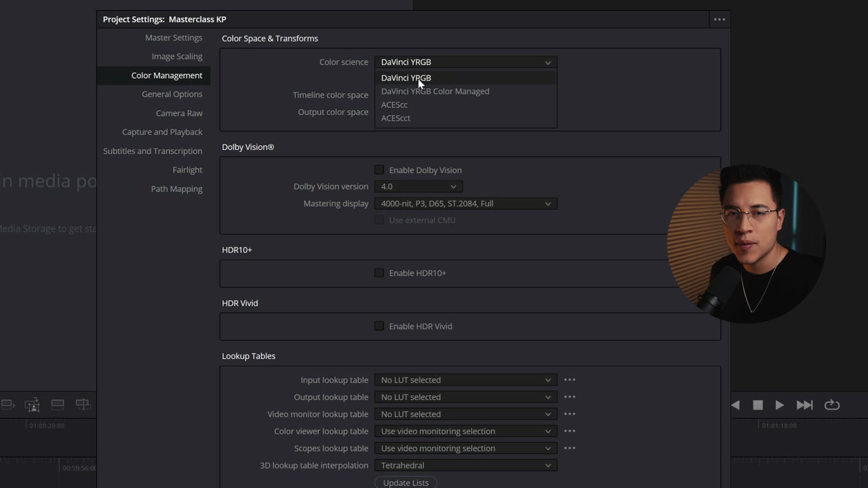Open the Fairlight settings section
Image resolution: width=868 pixels, height=488 pixels.
[187, 170]
